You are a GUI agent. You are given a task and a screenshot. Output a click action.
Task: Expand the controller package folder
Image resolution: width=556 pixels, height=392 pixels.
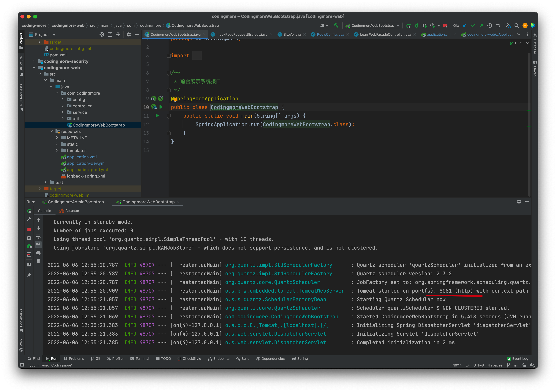(x=63, y=106)
